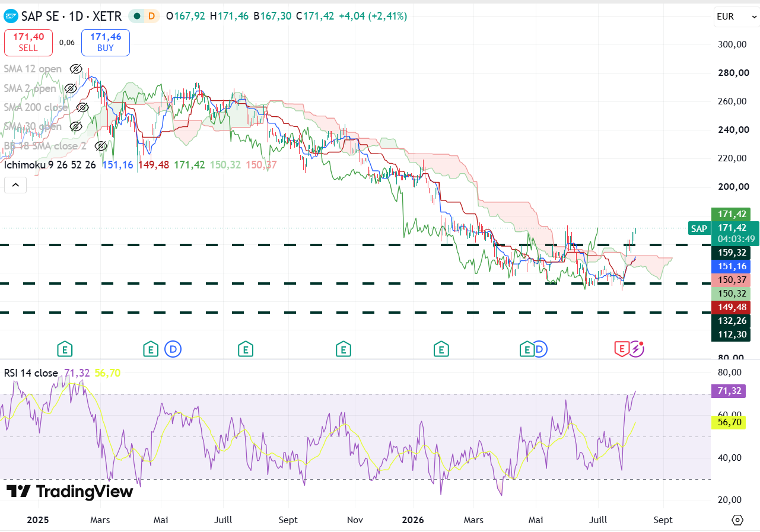The image size is (760, 532).
Task: Show the hidden BB 18 SMA close 2 indicator
Action: point(101,145)
